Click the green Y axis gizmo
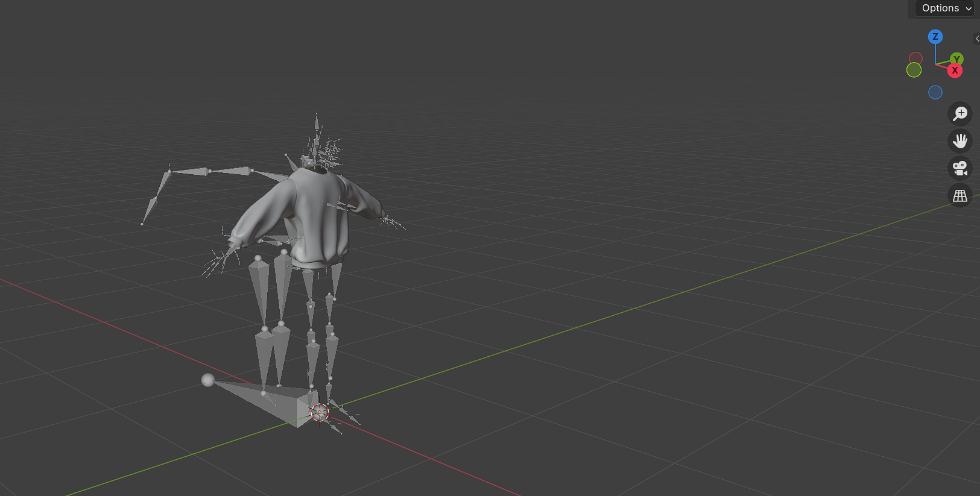Viewport: 980px width, 496px height. (956, 58)
